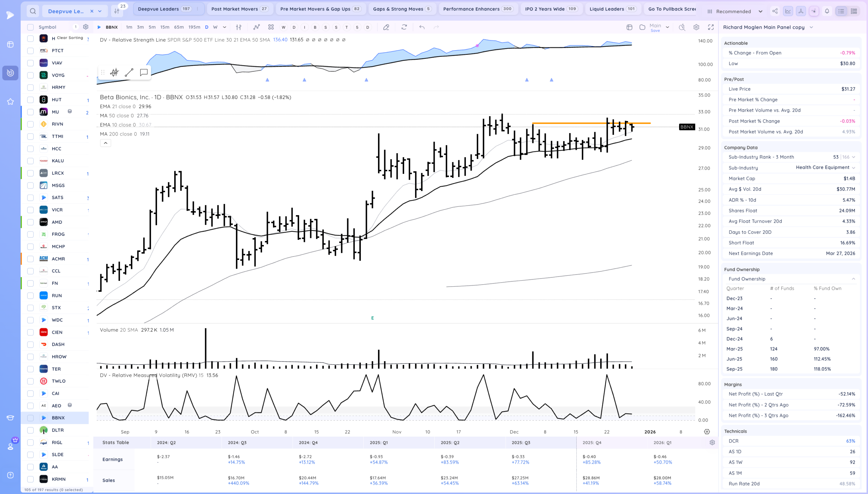Screen dimensions: 868x494
Task: Click the search magnifier icon
Action: (x=33, y=11)
